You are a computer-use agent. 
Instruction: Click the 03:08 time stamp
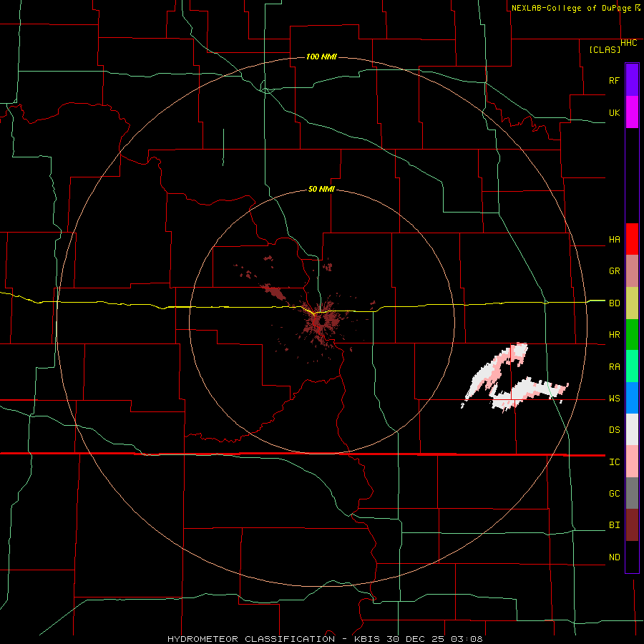pos(467,639)
